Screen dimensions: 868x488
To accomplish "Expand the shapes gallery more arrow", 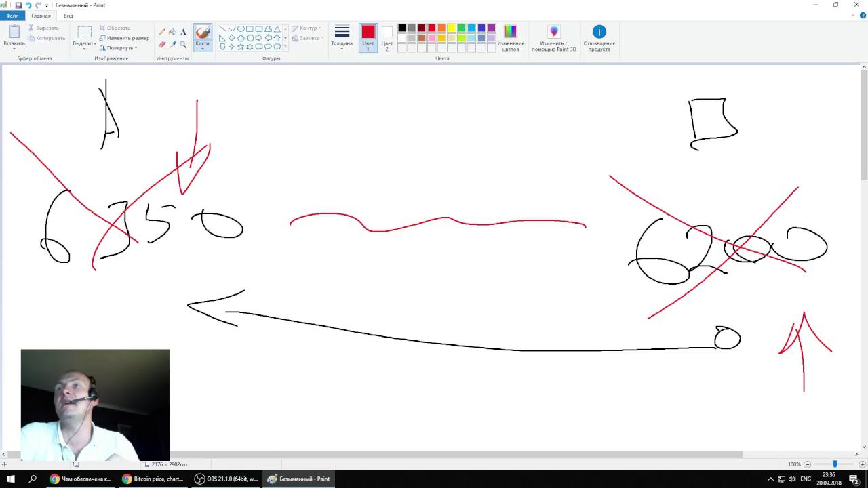I will pos(285,47).
